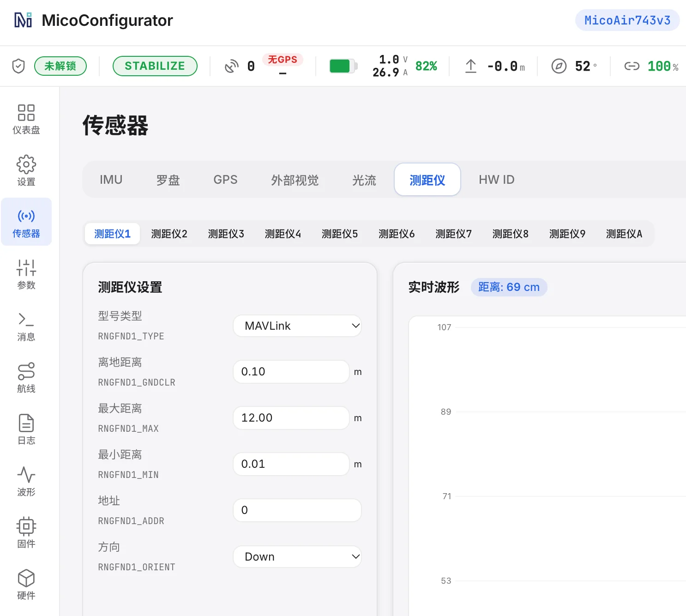Select the 测距仪 tab
Image resolution: width=686 pixels, height=616 pixels.
click(427, 180)
